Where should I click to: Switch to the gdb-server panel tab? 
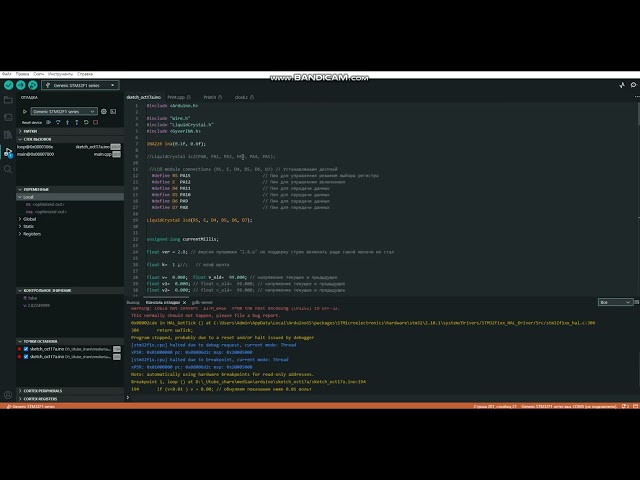tap(202, 302)
